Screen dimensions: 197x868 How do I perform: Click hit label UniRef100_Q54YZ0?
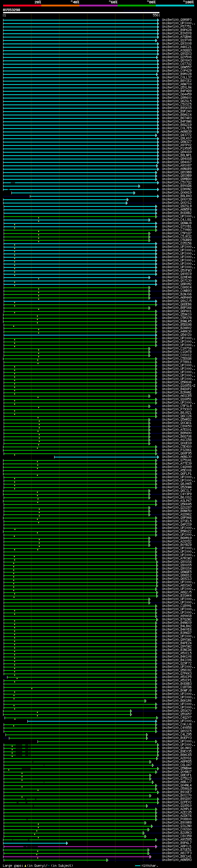click(x=177, y=335)
